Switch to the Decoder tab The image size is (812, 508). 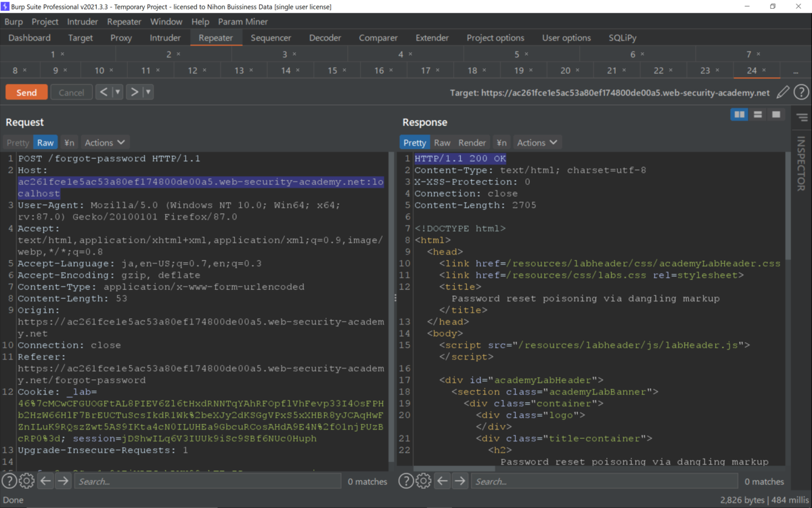click(325, 38)
